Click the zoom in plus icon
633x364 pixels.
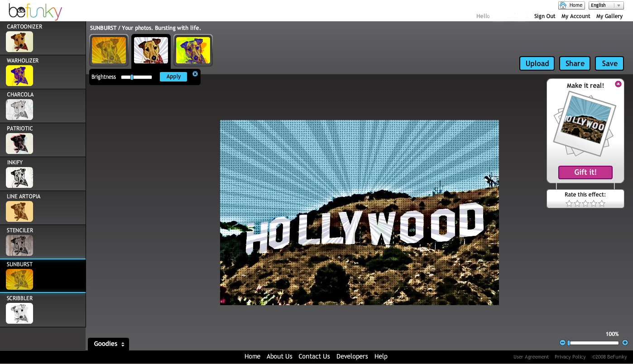pos(625,343)
